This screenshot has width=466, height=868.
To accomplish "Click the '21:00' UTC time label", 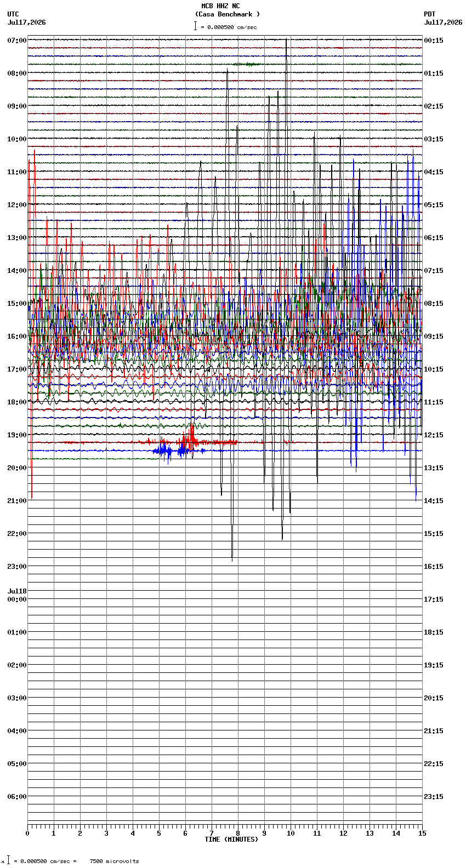I will pyautogui.click(x=17, y=501).
